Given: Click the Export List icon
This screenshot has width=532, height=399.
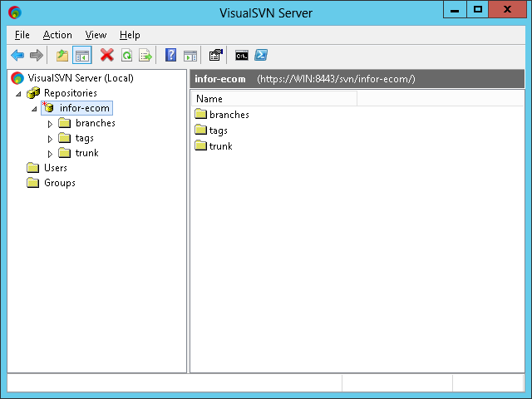Looking at the screenshot, I should point(145,56).
